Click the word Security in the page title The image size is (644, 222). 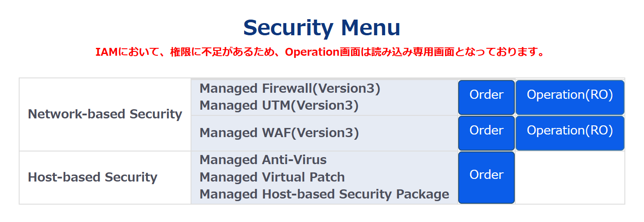288,28
